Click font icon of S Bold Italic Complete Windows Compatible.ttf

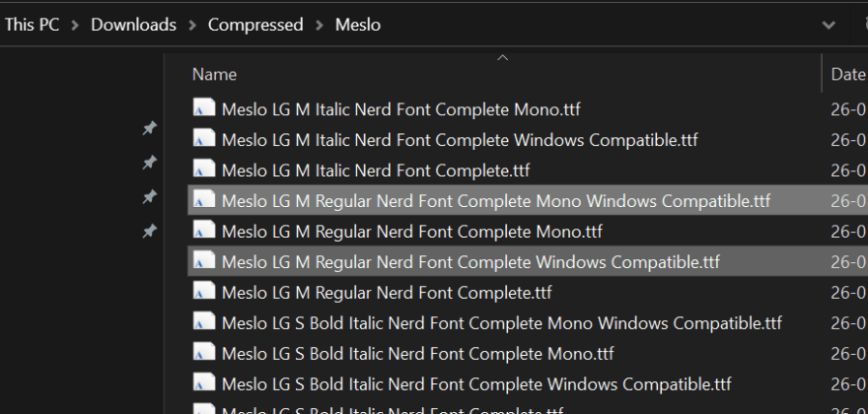click(x=204, y=380)
